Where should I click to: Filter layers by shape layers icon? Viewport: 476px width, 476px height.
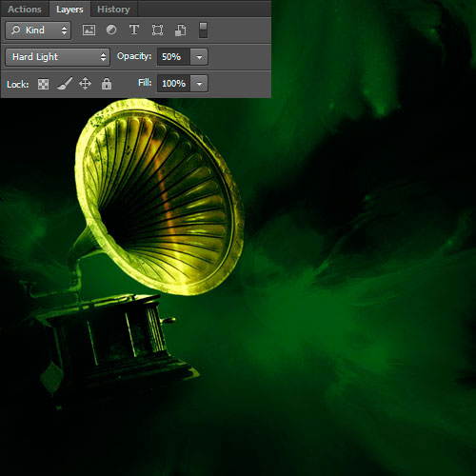pos(157,30)
